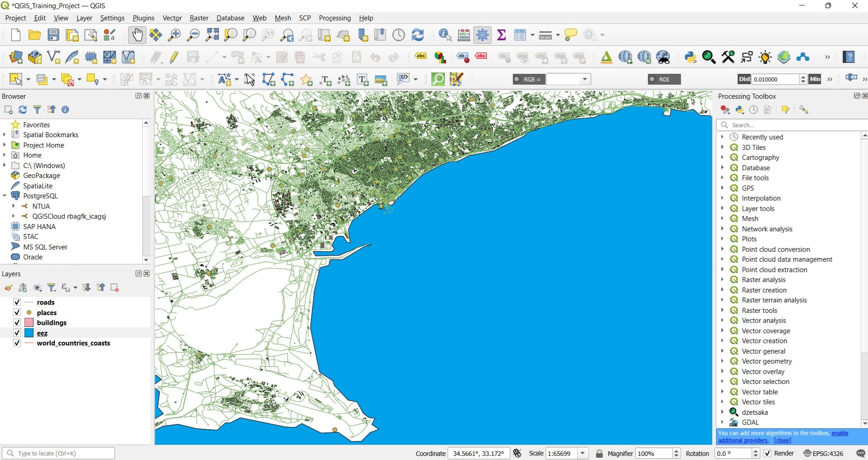This screenshot has width=868, height=460.
Task: Toggle the ROI button in SCP toolbar
Action: click(664, 79)
